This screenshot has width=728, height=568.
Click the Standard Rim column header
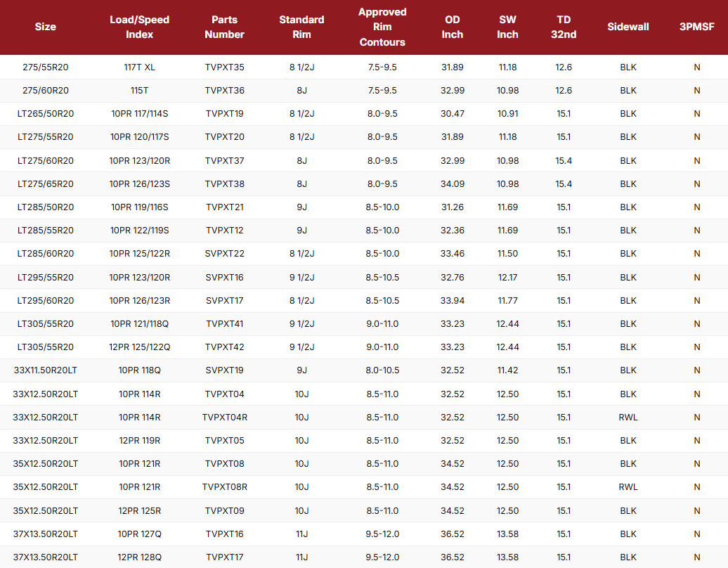pos(301,27)
